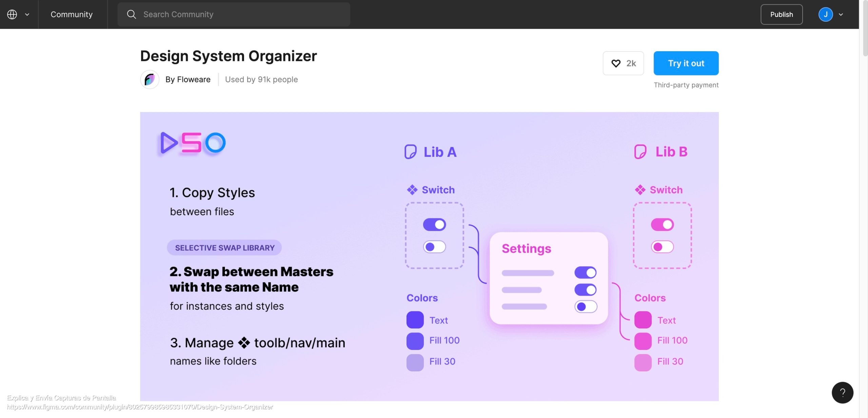Expand the globe dropdown chevron
This screenshot has width=868, height=418.
coord(27,15)
